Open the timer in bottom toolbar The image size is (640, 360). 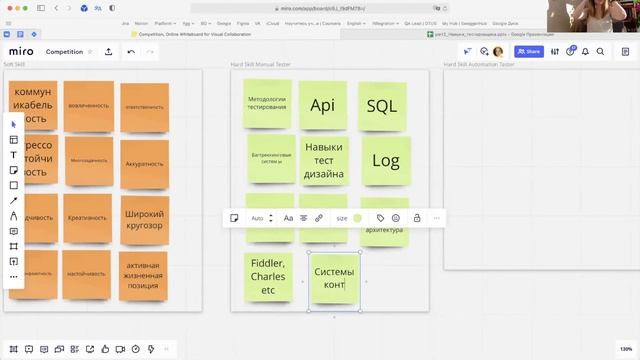coord(136,349)
